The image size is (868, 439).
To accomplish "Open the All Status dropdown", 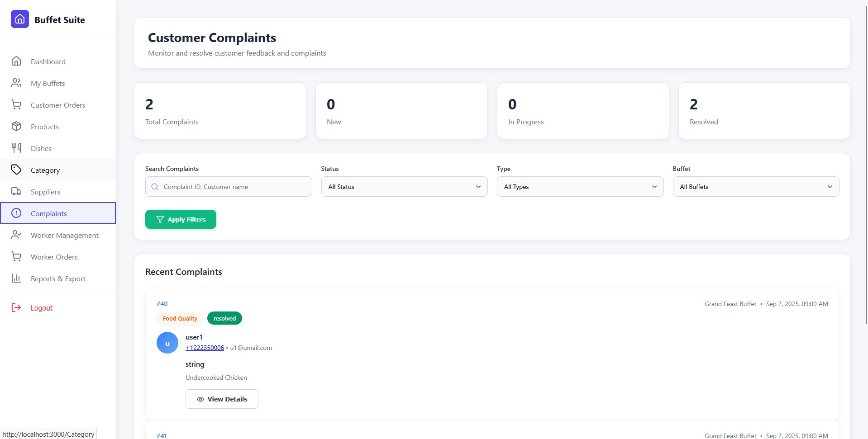I will pos(404,187).
